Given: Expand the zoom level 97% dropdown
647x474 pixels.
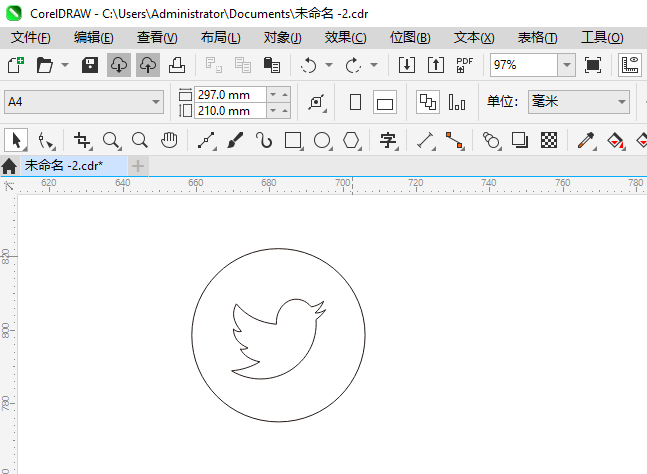Looking at the screenshot, I should 567,65.
